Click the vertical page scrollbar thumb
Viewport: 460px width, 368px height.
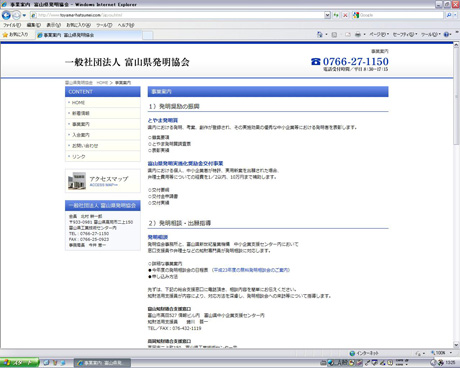click(x=456, y=97)
